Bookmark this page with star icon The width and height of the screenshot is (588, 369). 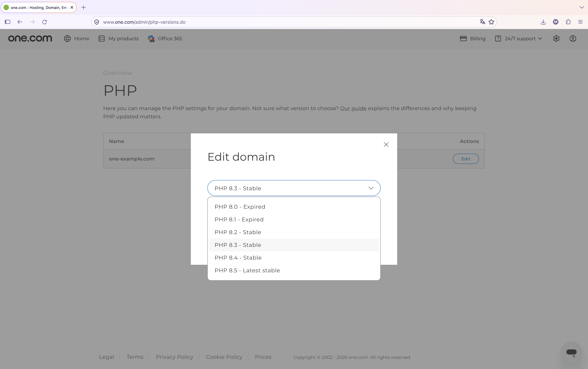point(491,22)
